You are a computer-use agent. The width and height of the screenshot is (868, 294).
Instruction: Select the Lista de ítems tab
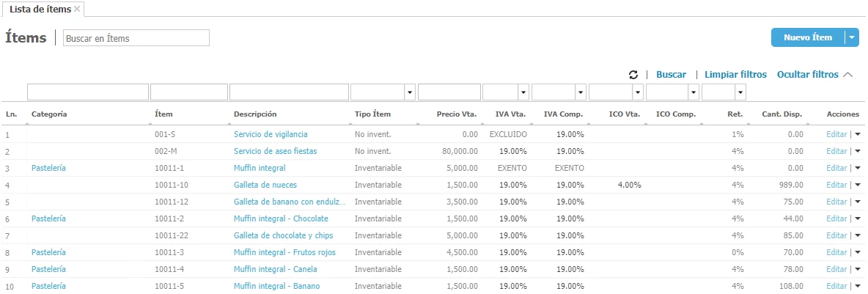click(40, 9)
